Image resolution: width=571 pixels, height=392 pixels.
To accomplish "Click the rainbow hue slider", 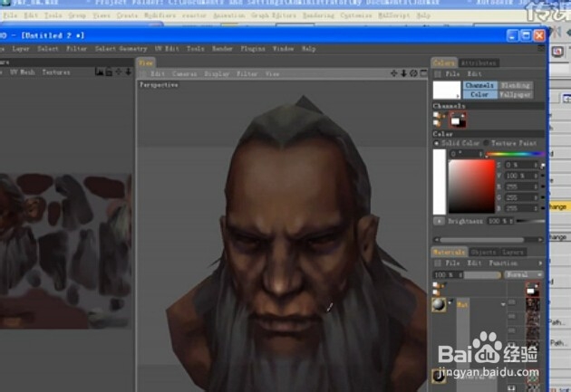I will tap(515, 154).
